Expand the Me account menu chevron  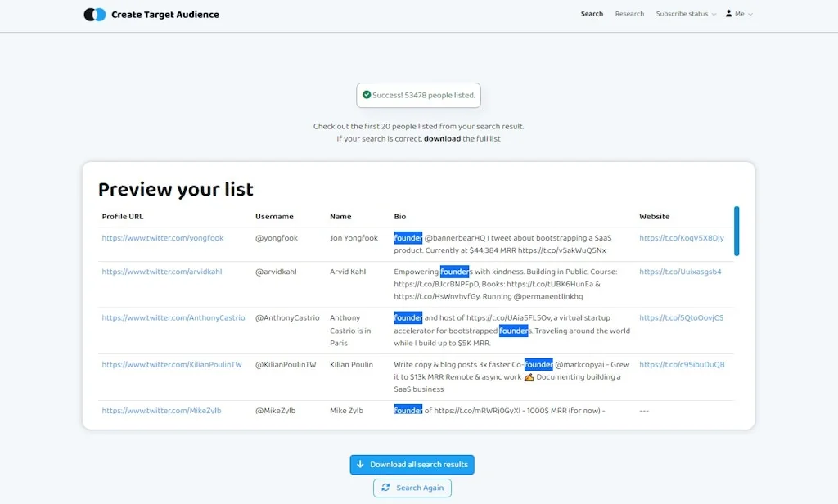[750, 13]
